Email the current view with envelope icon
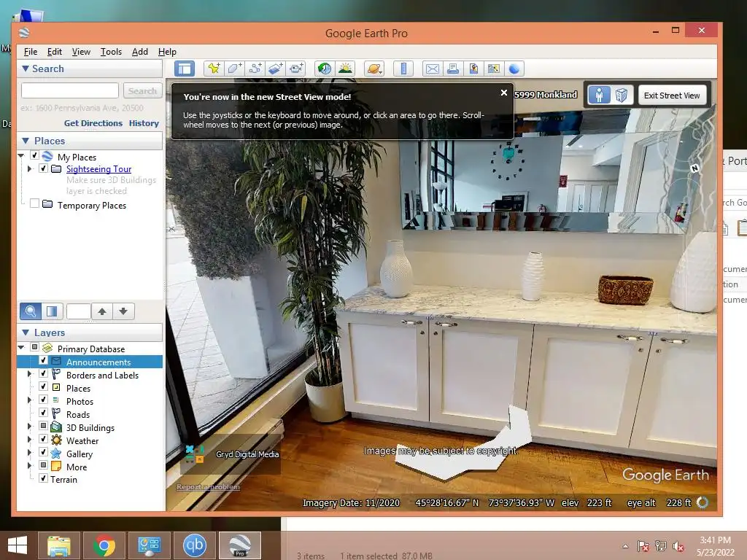 coord(432,69)
